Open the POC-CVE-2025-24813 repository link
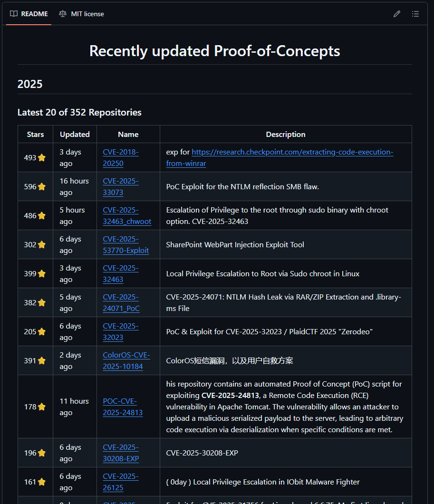The height and width of the screenshot is (504, 434). 123,407
